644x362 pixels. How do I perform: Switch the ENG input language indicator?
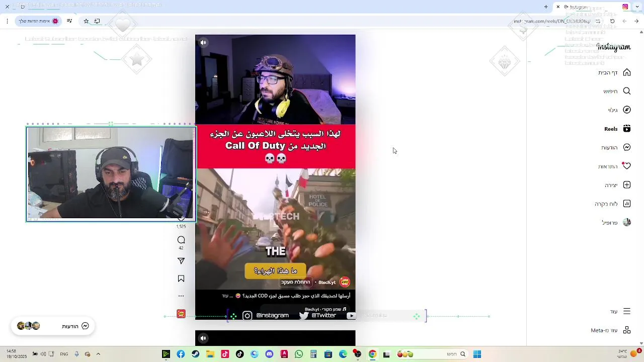pos(64,354)
